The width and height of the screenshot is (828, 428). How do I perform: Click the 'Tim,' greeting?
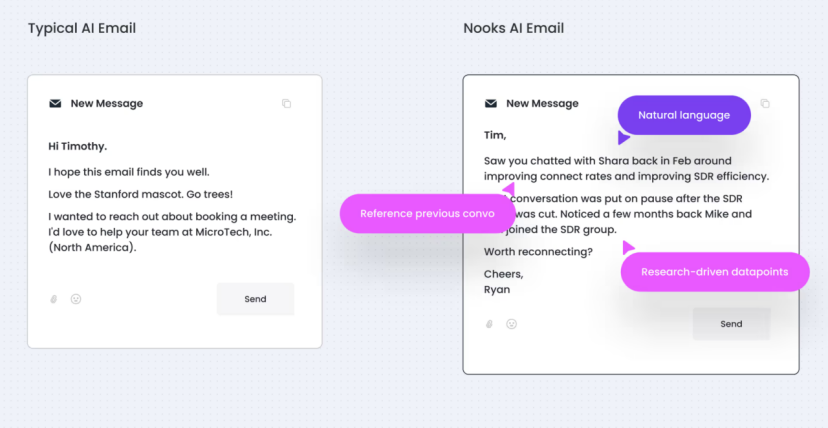(x=495, y=135)
